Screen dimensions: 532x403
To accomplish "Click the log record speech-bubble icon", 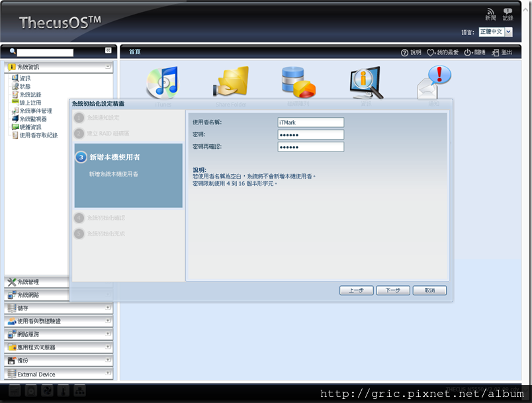I will point(508,15).
